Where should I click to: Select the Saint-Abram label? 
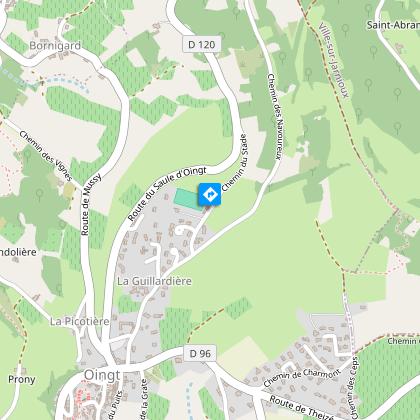point(393,25)
